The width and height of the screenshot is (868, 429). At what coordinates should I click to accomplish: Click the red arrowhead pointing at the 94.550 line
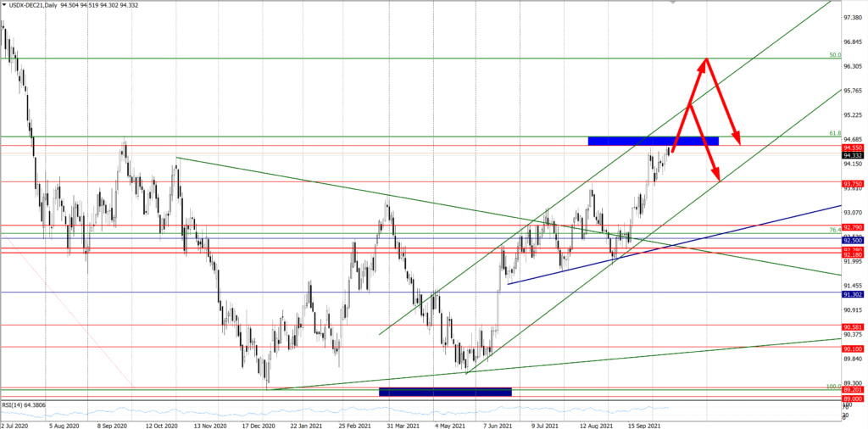[737, 142]
